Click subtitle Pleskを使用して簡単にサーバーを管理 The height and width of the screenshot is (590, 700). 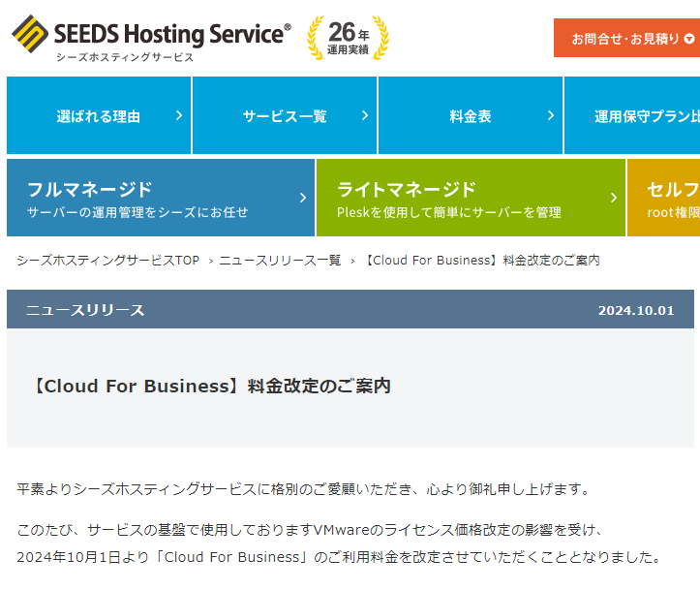(448, 212)
